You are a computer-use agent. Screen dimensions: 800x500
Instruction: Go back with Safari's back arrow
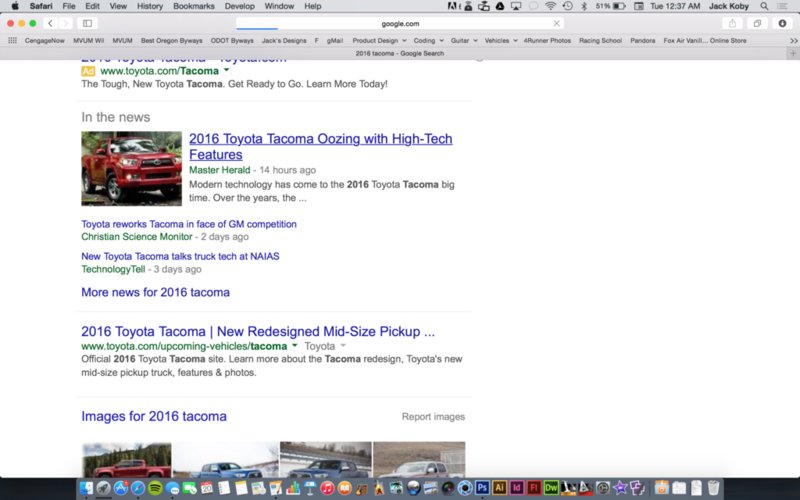50,23
